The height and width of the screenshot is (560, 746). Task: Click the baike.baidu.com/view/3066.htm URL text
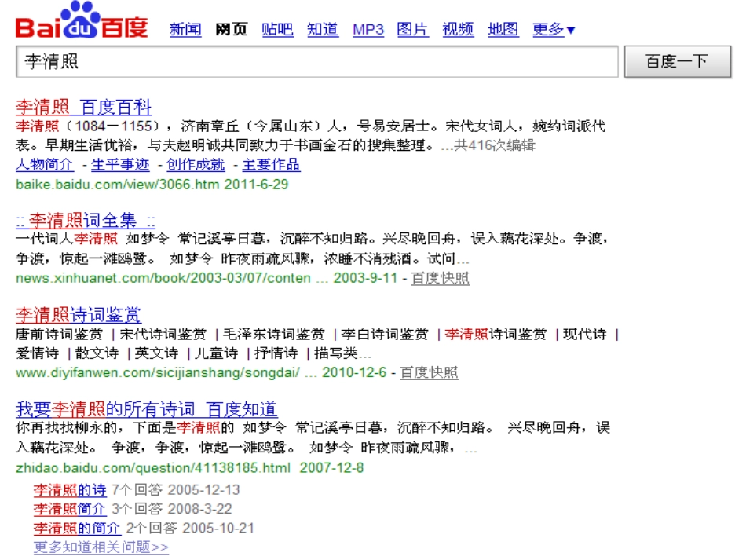click(x=118, y=184)
